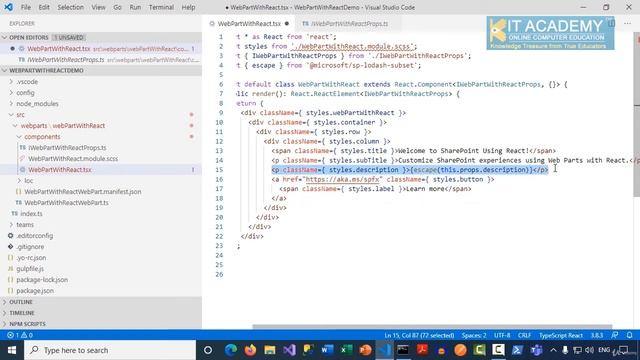Collapse the Open Editors section

point(101,37)
